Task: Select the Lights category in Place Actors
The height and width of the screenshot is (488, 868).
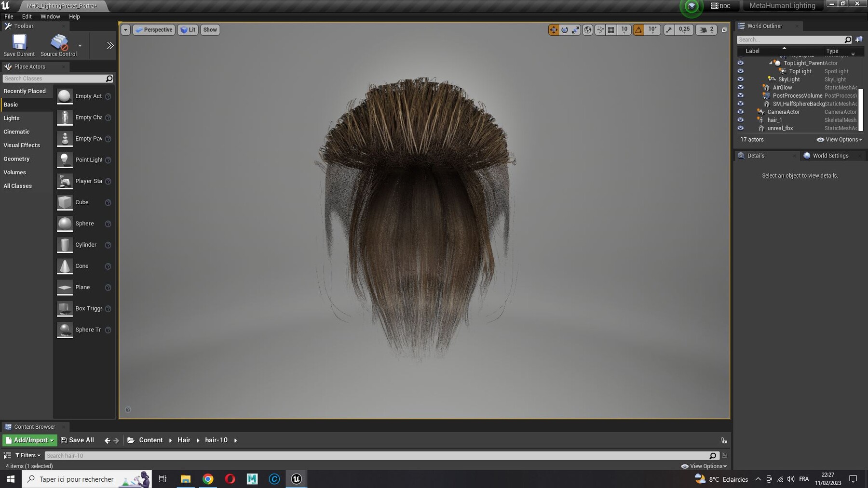Action: click(12, 118)
